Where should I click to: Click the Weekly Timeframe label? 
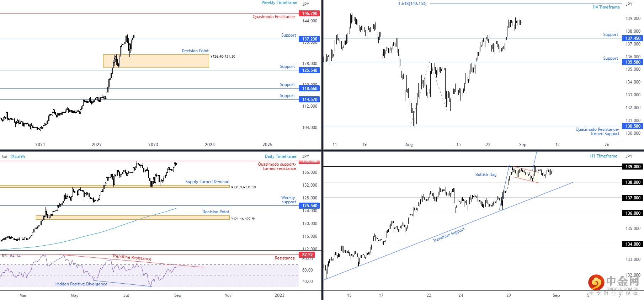coord(279,2)
